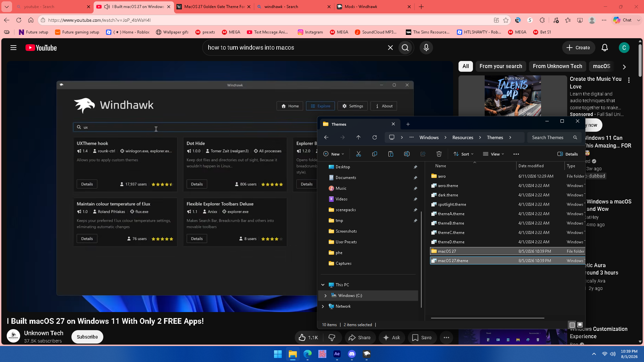Go to YouTube home via logo

coord(41,48)
